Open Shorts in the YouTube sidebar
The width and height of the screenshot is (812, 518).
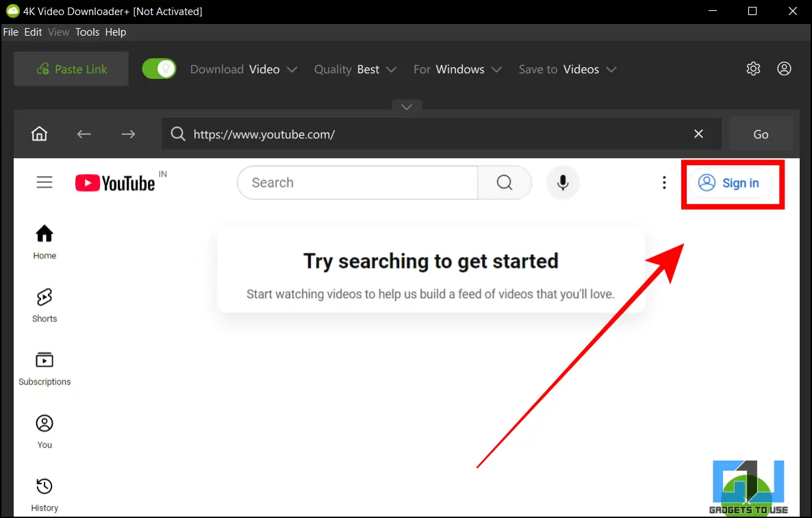(45, 306)
